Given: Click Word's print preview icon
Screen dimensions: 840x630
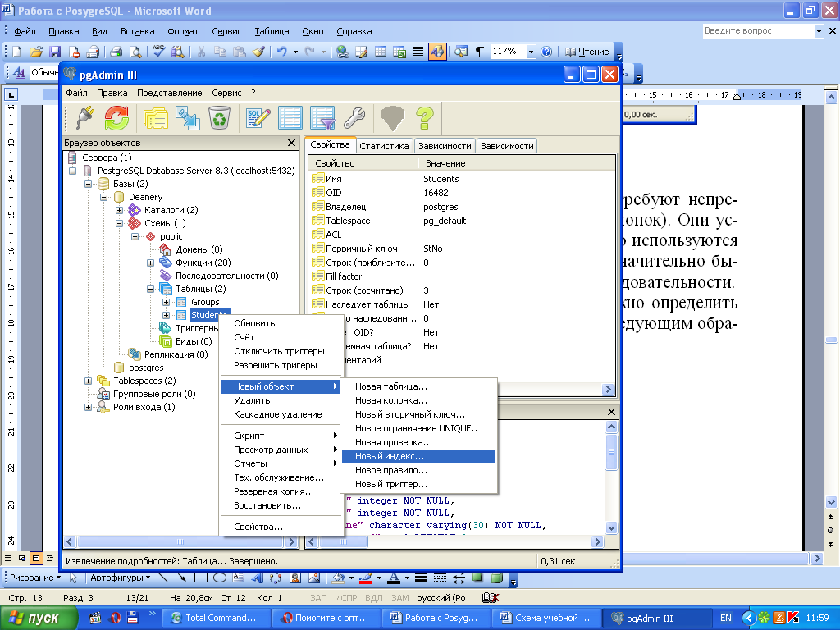Looking at the screenshot, I should point(135,52).
